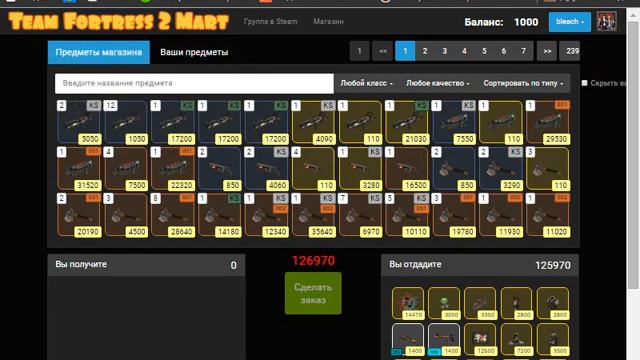The image size is (640, 360).
Task: Select the item priced 7500
Action: [126, 169]
